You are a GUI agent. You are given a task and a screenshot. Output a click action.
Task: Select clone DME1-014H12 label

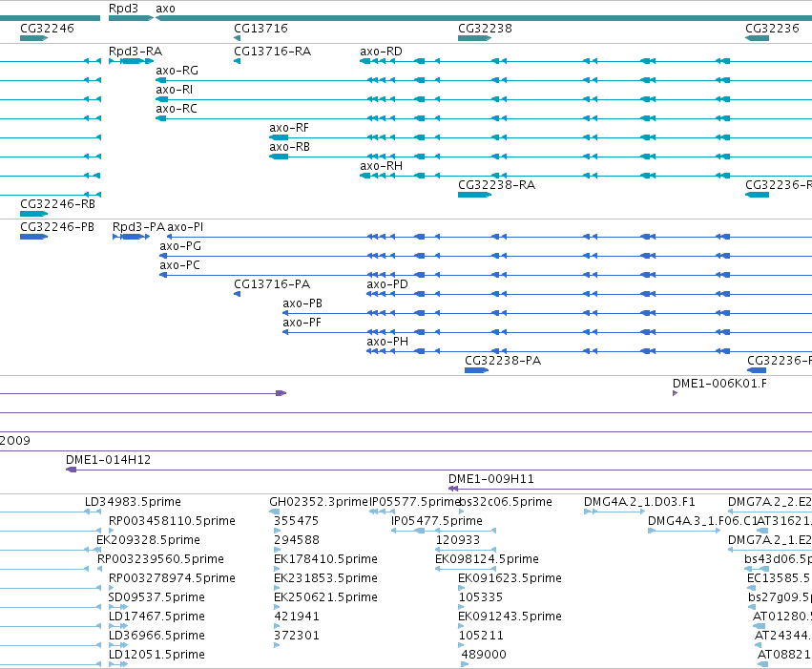pyautogui.click(x=108, y=460)
